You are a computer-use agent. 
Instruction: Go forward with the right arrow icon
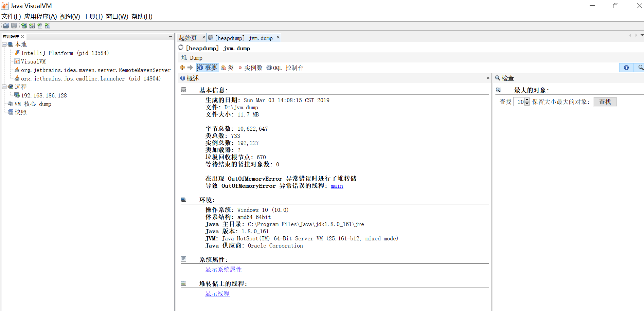pyautogui.click(x=190, y=68)
